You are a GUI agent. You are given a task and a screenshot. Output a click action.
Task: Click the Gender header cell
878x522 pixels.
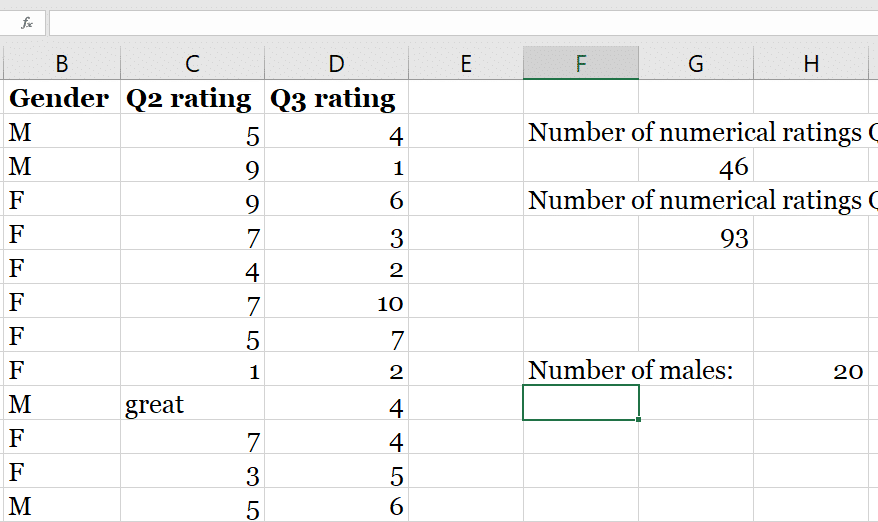click(62, 97)
